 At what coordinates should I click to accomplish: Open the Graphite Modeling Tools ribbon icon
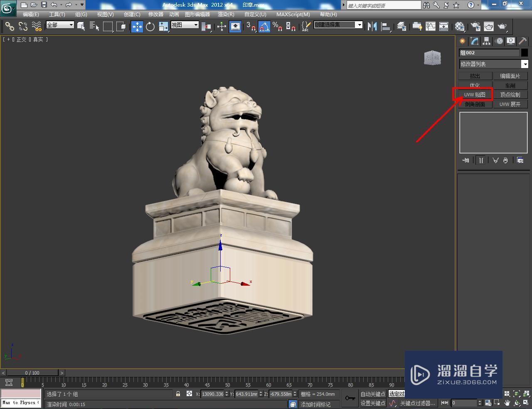tap(417, 27)
